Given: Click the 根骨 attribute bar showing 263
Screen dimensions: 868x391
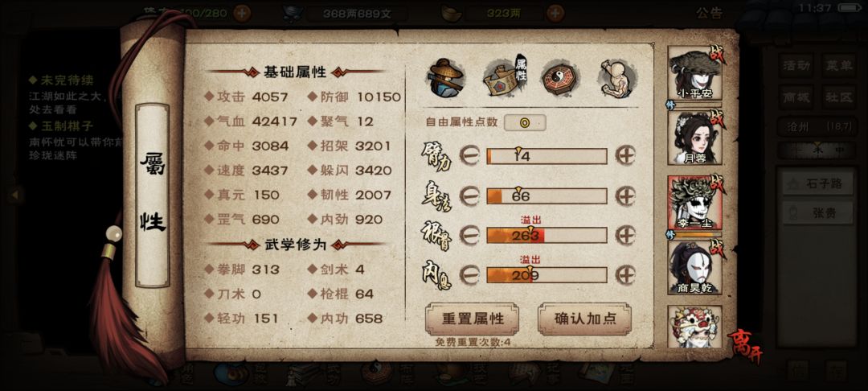Looking at the screenshot, I should pos(547,236).
